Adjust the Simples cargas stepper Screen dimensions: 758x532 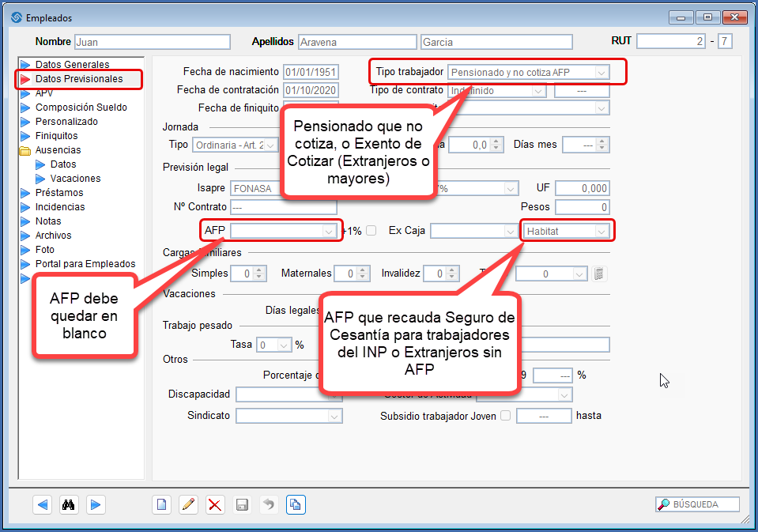[x=259, y=274]
